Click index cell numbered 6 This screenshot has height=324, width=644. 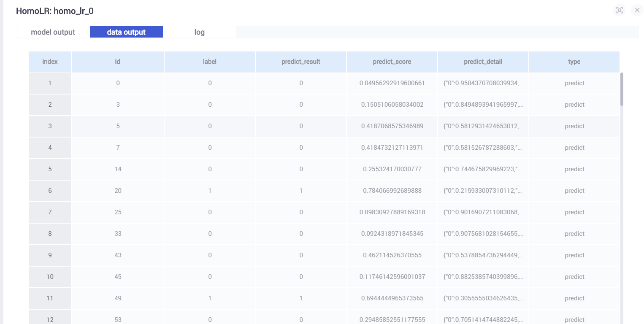[x=50, y=191]
